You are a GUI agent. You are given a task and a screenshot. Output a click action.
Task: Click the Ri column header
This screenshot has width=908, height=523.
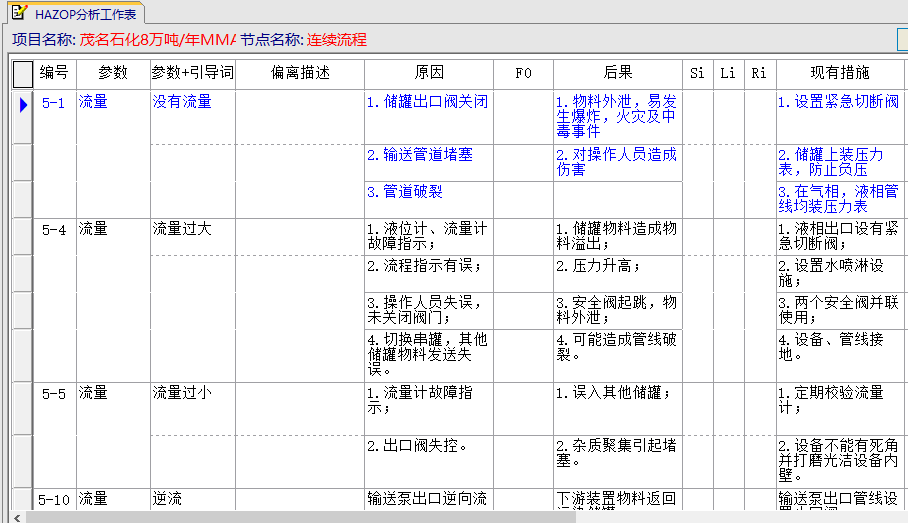click(759, 73)
